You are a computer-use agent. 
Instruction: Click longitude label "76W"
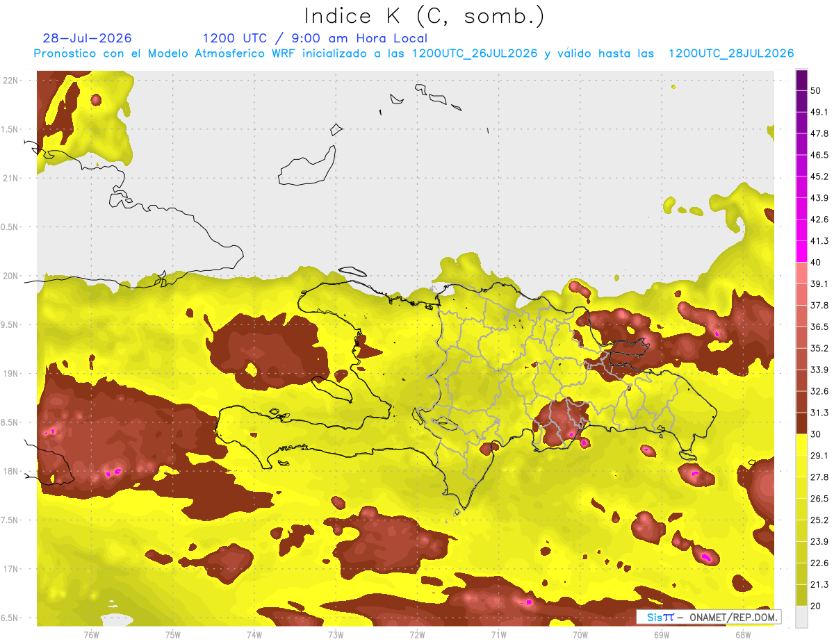(91, 634)
